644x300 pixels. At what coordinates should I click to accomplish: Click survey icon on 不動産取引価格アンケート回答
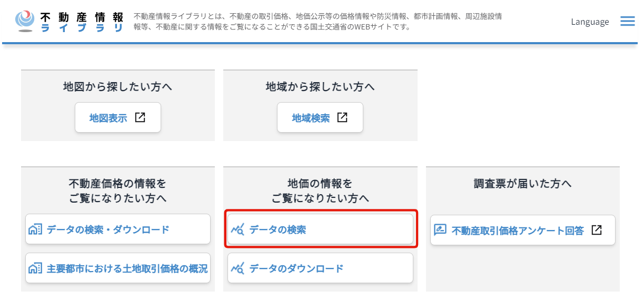(x=440, y=230)
